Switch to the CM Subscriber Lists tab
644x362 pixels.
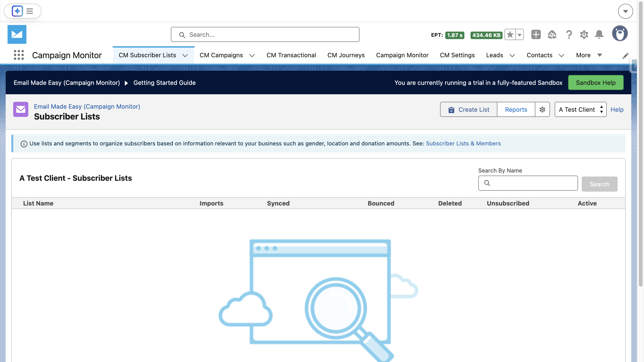click(x=147, y=55)
